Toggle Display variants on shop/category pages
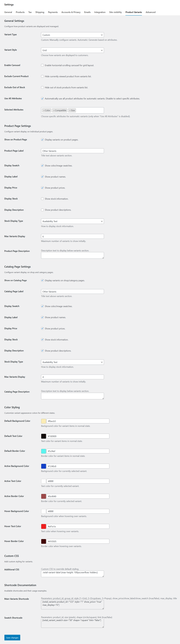Image resolution: width=180 pixels, height=644 pixels. [42, 280]
